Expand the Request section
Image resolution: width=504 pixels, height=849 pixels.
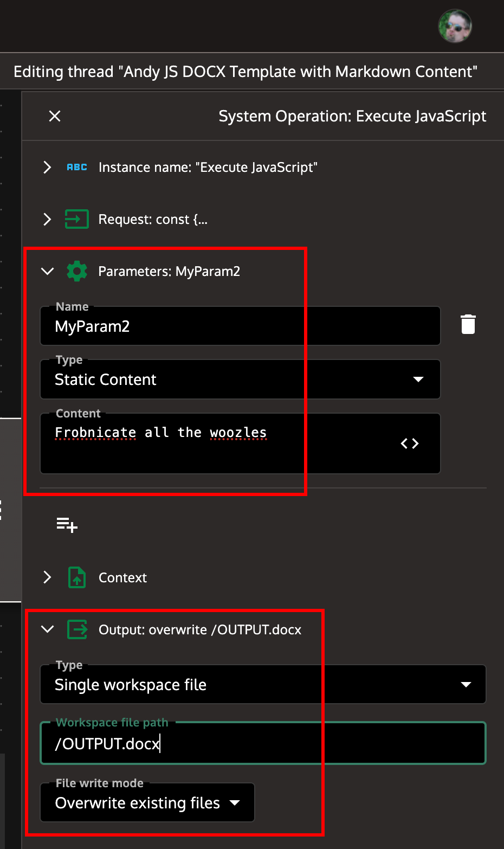click(x=47, y=219)
